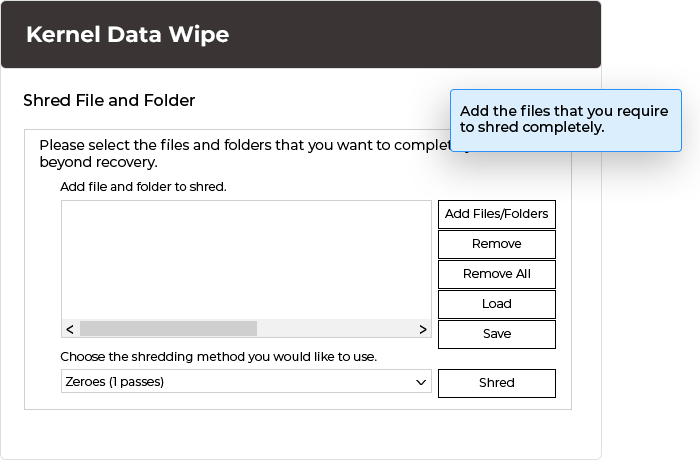The height and width of the screenshot is (460, 700).
Task: Click the left arrow of the horizontal scrollbar
Action: coord(70,329)
